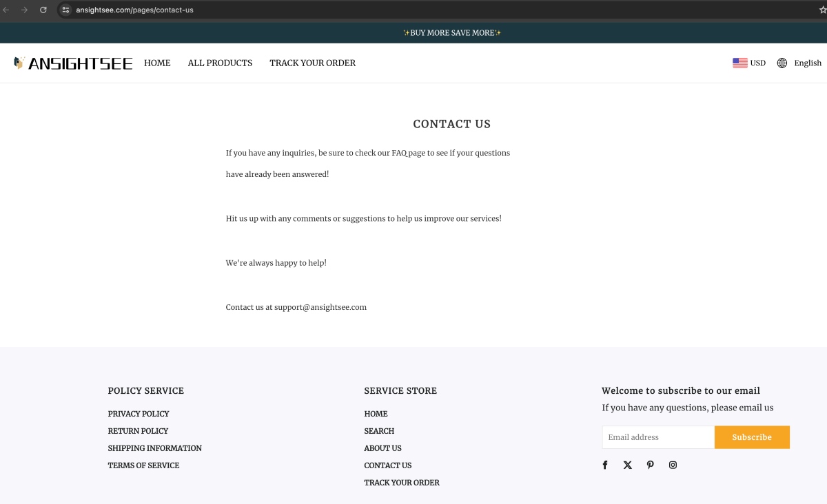The height and width of the screenshot is (504, 827).
Task: Click the browser back arrow
Action: coord(8,10)
